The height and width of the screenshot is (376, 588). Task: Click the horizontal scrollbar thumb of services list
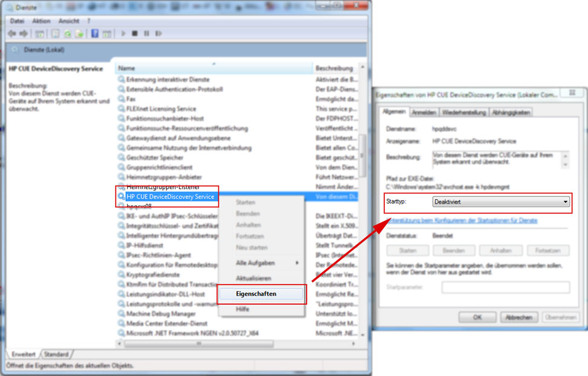(199, 343)
